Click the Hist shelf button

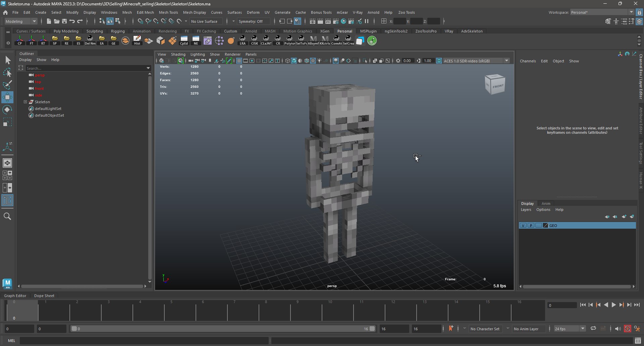pyautogui.click(x=137, y=41)
